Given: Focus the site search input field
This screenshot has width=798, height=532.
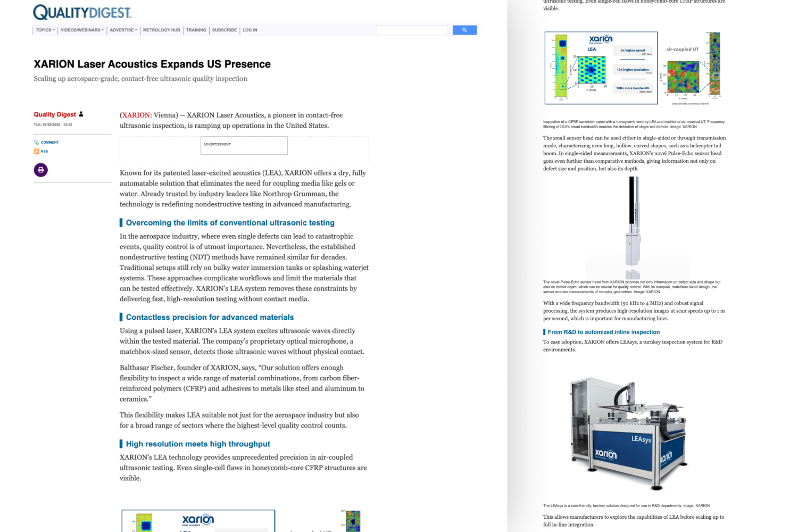Looking at the screenshot, I should [412, 30].
